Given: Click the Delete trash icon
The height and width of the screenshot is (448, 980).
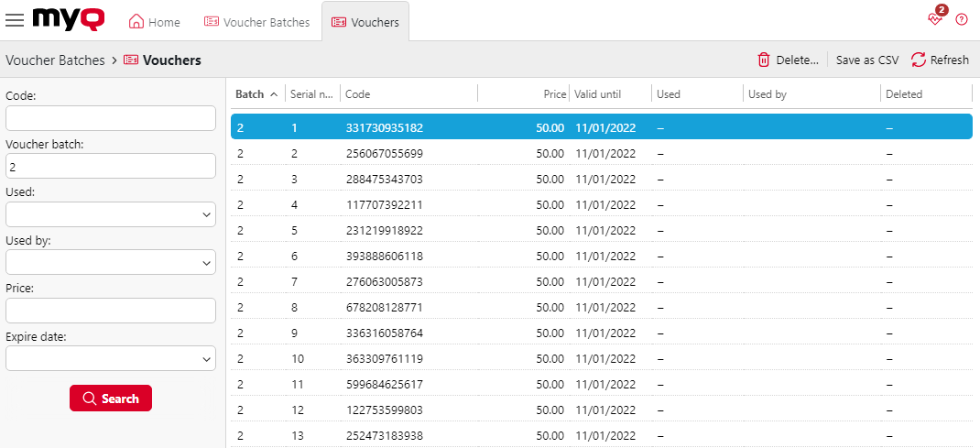Looking at the screenshot, I should 764,60.
